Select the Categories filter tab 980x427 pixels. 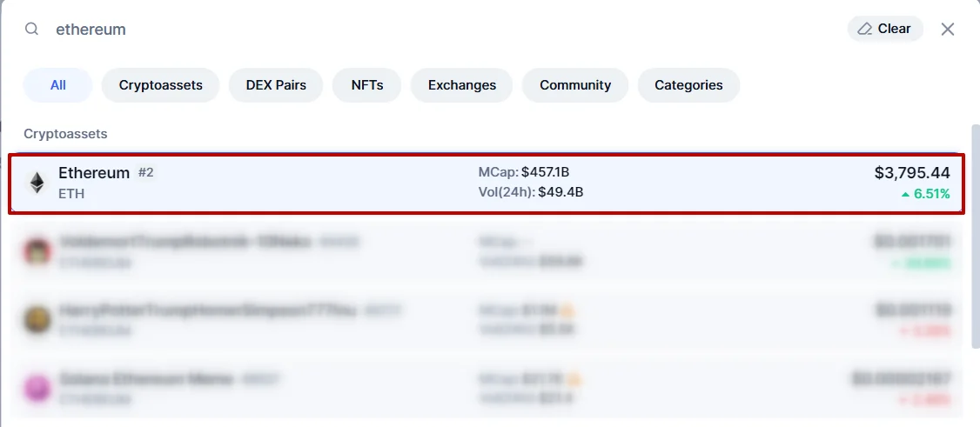(688, 85)
